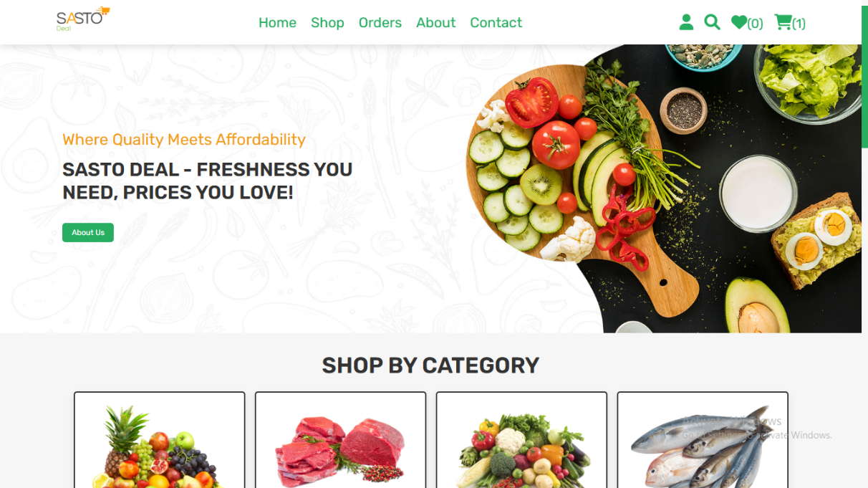This screenshot has width=868, height=488.
Task: Click the Sasto Deal logo
Action: 83,19
